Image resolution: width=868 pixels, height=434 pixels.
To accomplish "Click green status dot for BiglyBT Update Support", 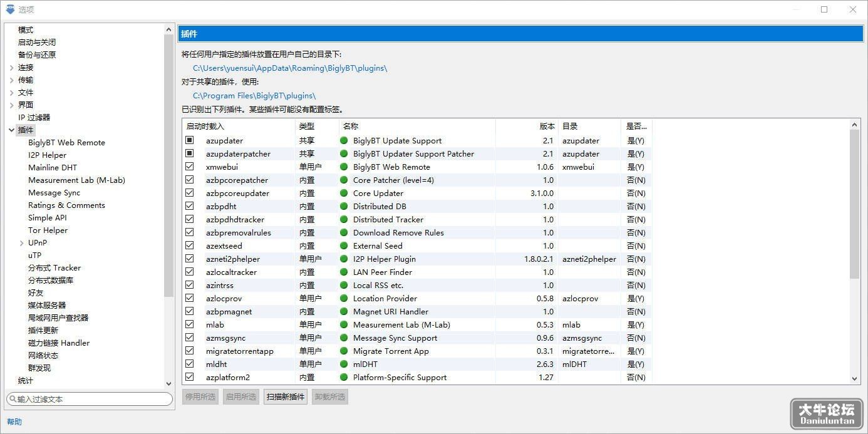I will (x=344, y=140).
